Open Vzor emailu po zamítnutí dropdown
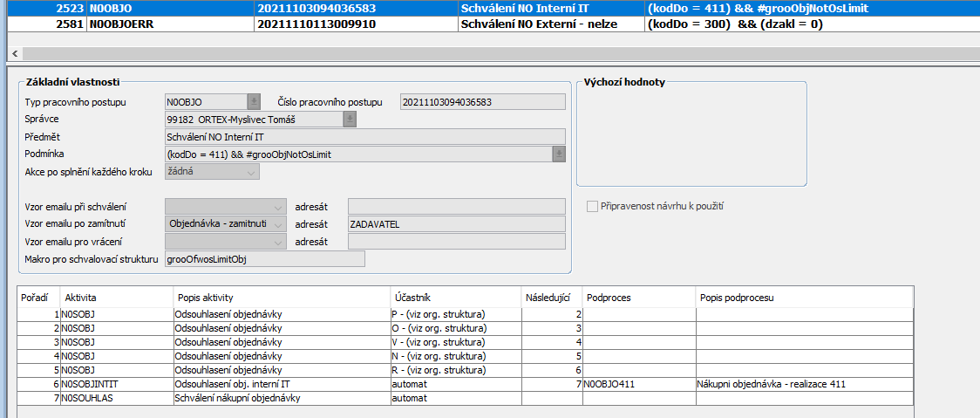This screenshot has width=980, height=418. click(x=279, y=223)
